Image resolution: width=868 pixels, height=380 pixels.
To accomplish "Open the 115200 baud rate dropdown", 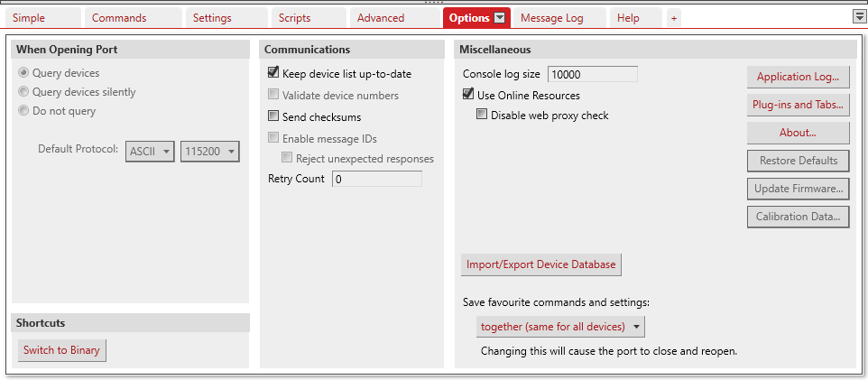I will tap(210, 151).
